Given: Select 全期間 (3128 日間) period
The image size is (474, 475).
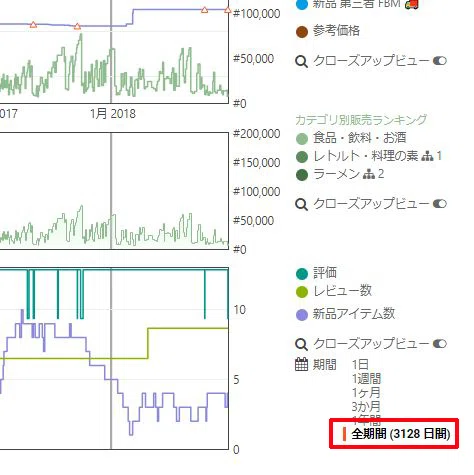Looking at the screenshot, I should point(401,434).
